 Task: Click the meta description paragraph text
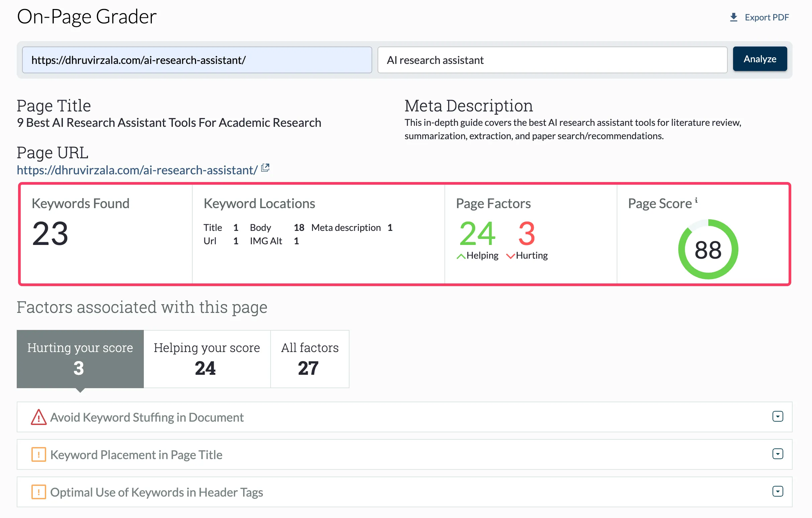(x=573, y=129)
